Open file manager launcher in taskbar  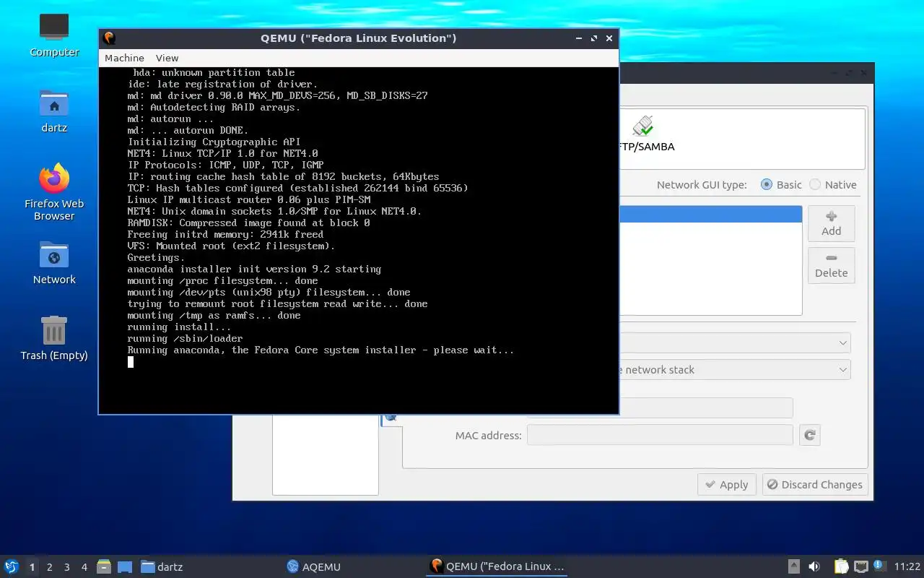pos(104,567)
